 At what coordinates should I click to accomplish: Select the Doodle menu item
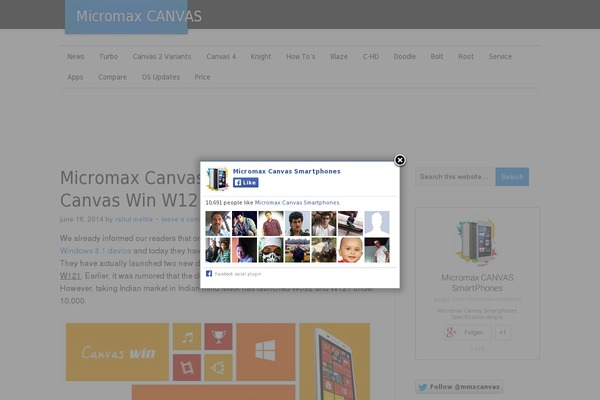(x=404, y=57)
